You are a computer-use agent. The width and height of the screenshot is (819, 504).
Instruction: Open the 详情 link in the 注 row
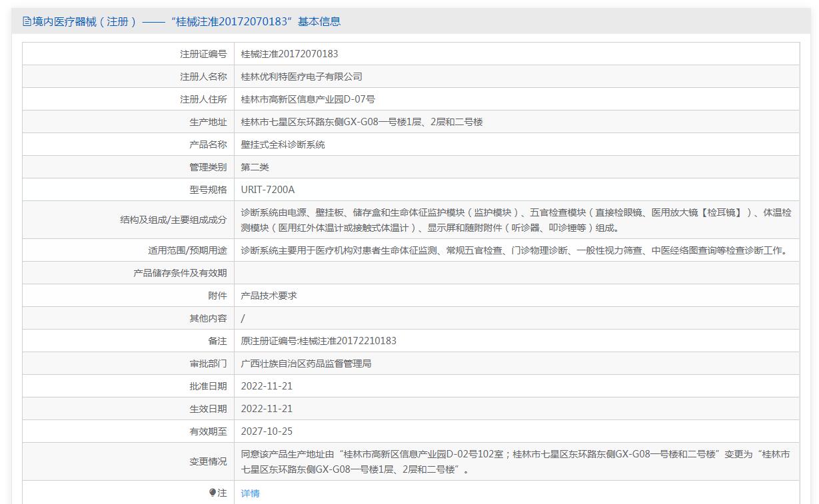pos(250,493)
